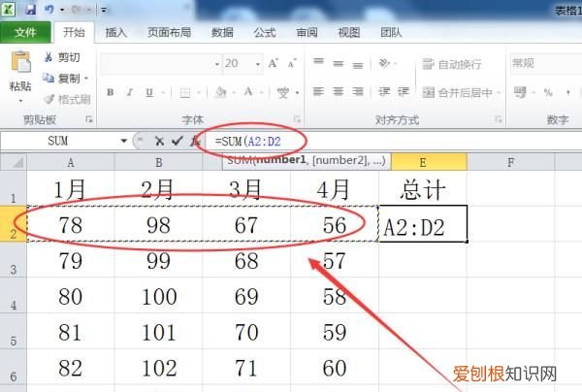Increase font size with large A icon
The height and width of the screenshot is (392, 582).
click(274, 63)
